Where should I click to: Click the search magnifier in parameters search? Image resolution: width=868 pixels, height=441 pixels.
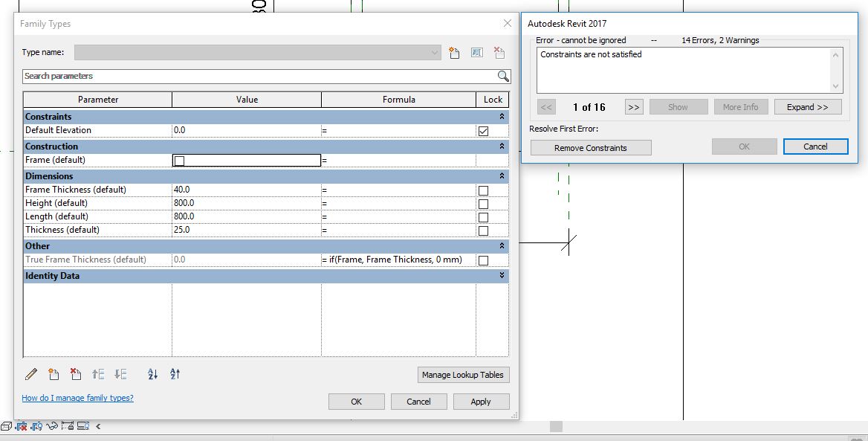coord(502,76)
